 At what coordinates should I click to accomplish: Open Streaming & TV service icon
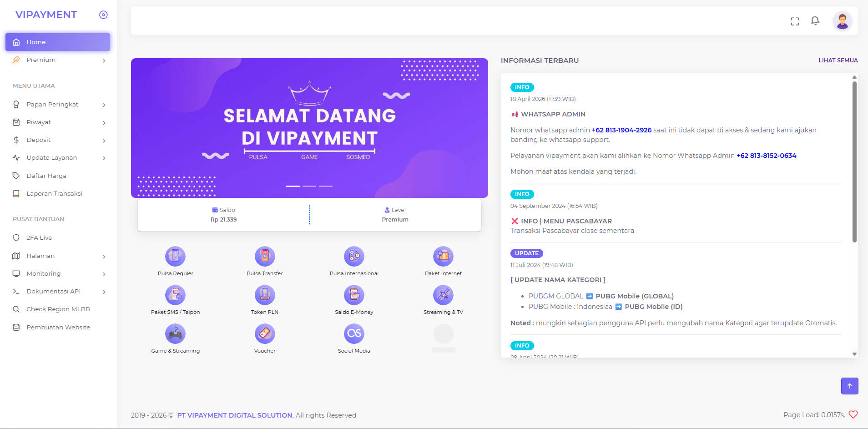444,295
